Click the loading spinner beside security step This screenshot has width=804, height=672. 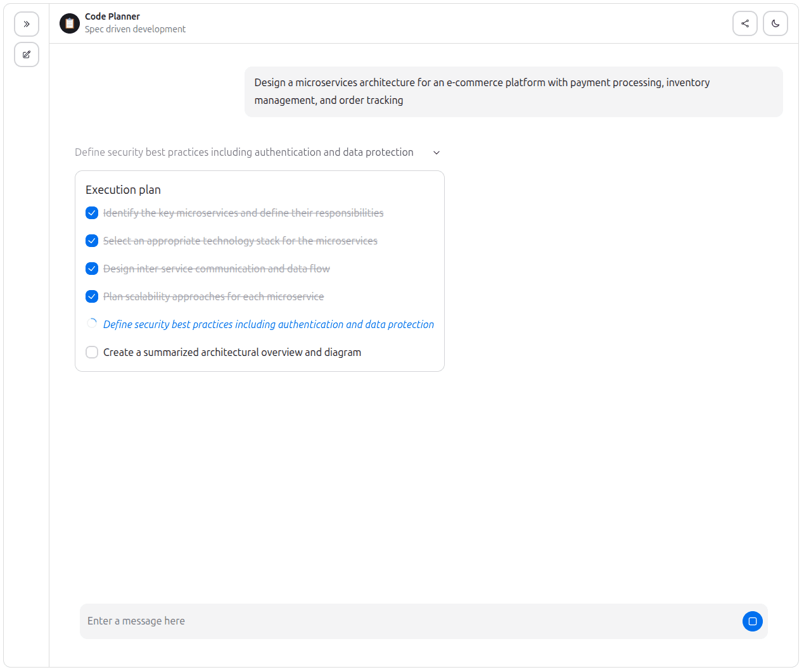click(x=92, y=324)
